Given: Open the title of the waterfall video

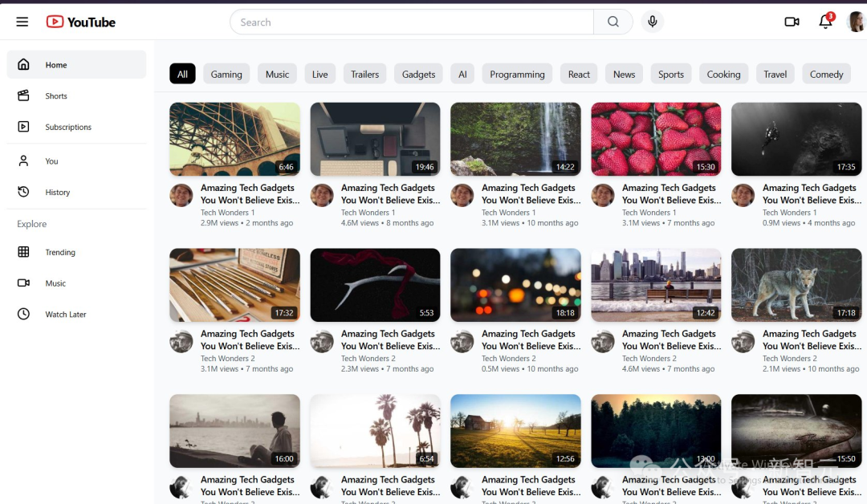Looking at the screenshot, I should pos(528,193).
